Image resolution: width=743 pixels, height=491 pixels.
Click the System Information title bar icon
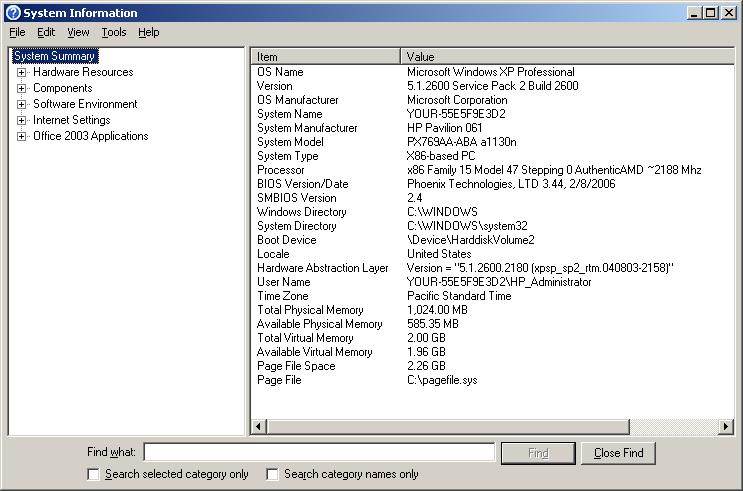point(12,13)
